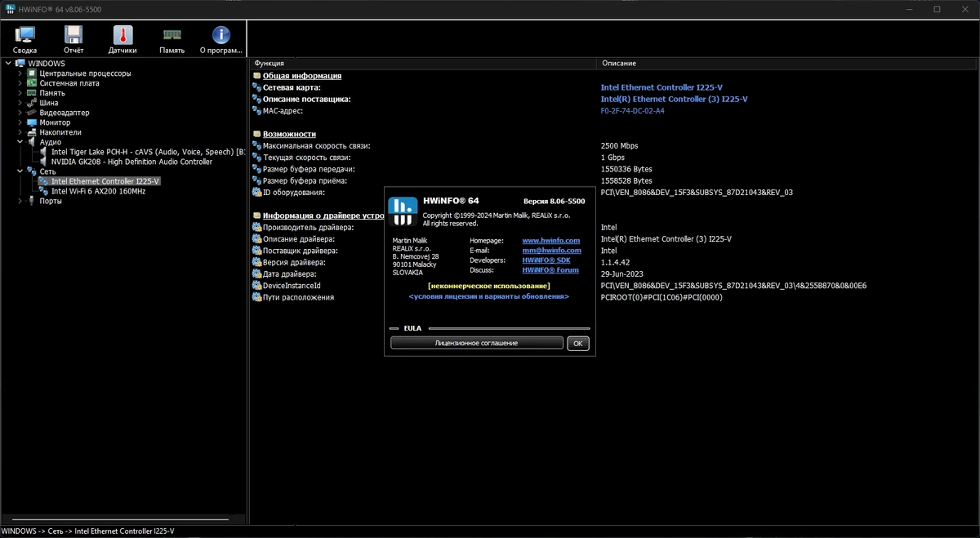The height and width of the screenshot is (538, 980).
Task: Expand the Накопители tree node
Action: click(x=20, y=132)
